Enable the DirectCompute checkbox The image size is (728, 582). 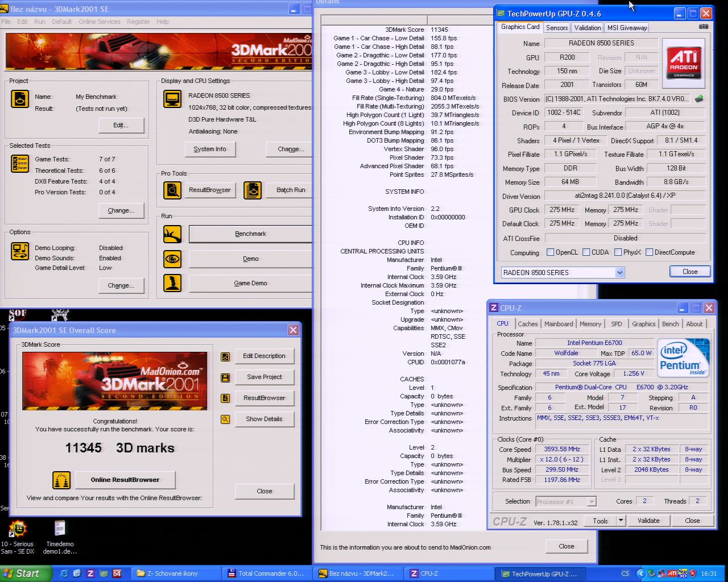coord(649,252)
